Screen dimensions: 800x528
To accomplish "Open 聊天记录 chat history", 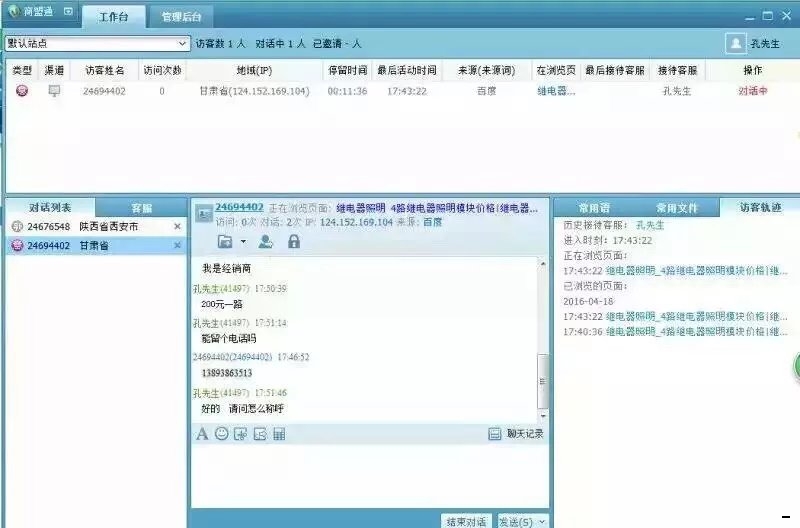I will 517,434.
